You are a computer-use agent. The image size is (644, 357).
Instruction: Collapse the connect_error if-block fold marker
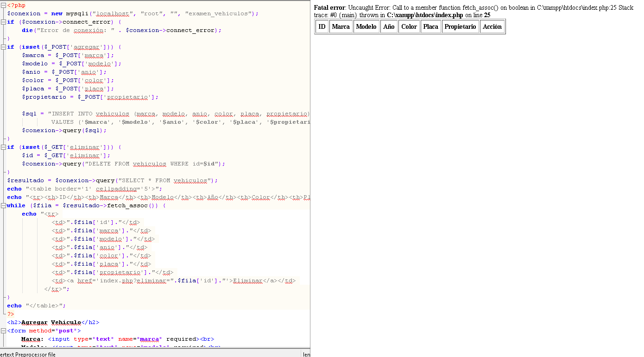pos(3,22)
